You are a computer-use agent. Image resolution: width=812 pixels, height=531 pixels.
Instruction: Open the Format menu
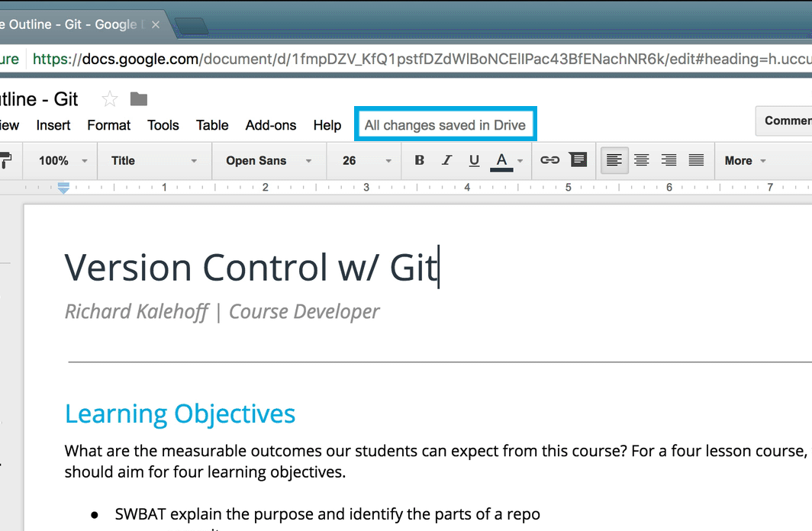coord(108,125)
